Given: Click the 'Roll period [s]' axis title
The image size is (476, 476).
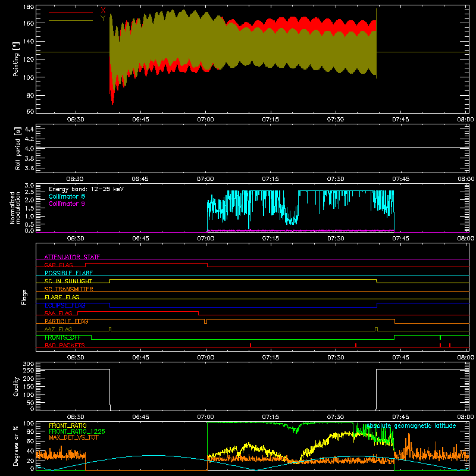Looking at the screenshot, I should point(18,148).
